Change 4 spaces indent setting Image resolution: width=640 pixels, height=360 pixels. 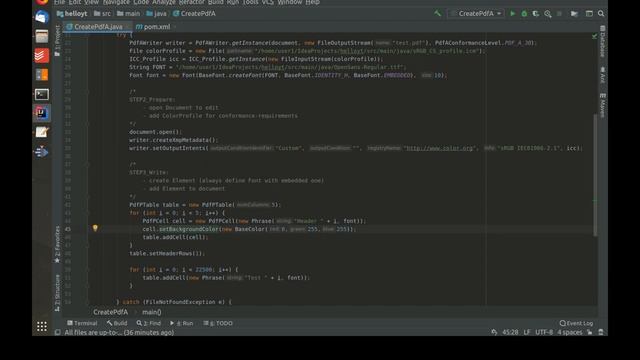(x=570, y=332)
